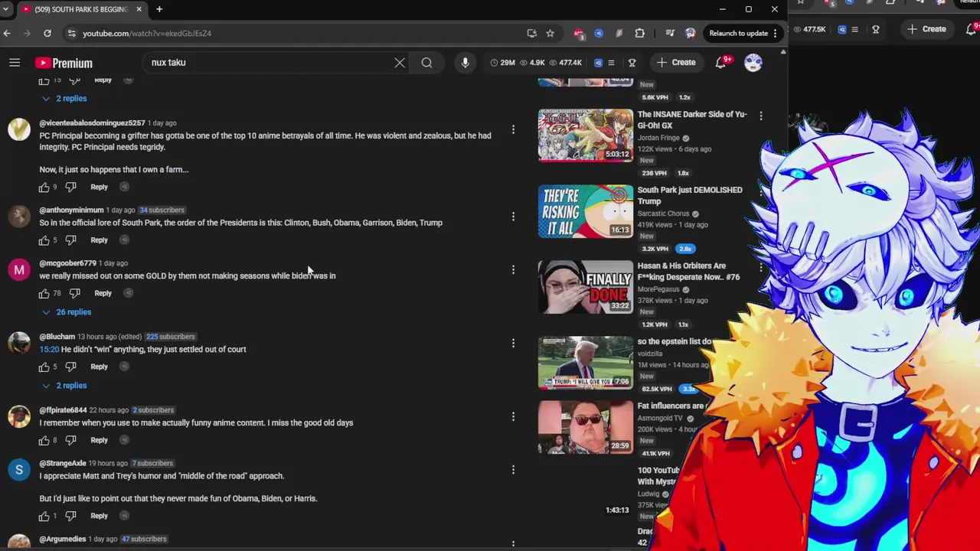Like Blucham's settled out of court comment
The image size is (980, 551).
pyautogui.click(x=44, y=367)
